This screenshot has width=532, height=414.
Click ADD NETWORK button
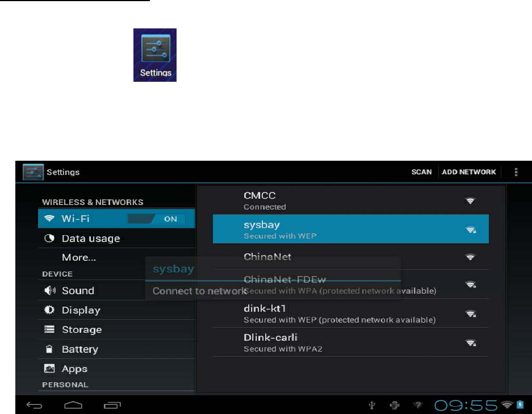(x=468, y=172)
